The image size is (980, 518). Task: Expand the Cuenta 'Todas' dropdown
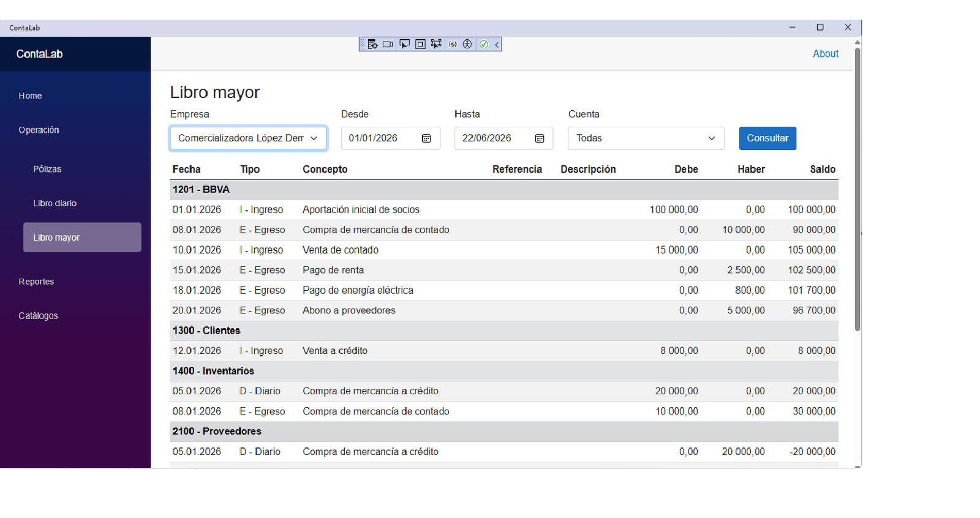click(646, 138)
